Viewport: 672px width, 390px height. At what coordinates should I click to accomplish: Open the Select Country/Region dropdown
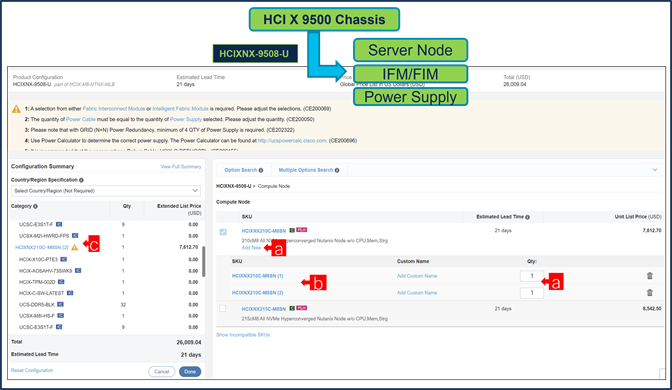(106, 191)
